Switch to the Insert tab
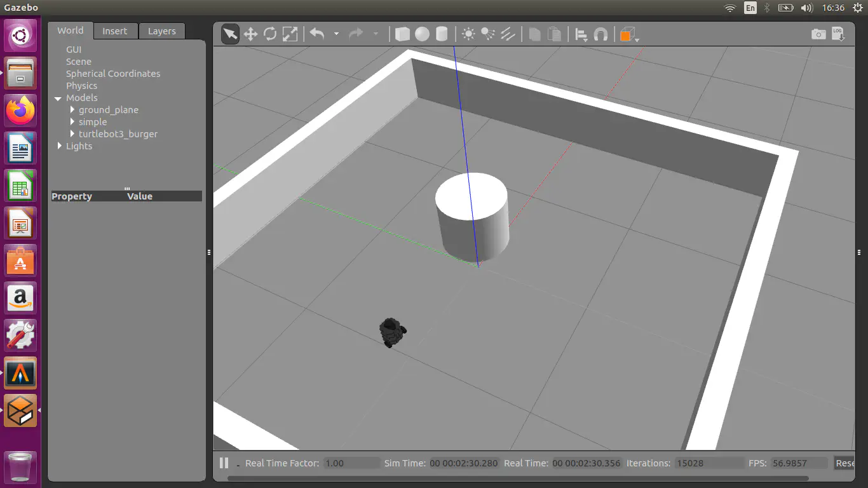868x488 pixels. click(115, 31)
